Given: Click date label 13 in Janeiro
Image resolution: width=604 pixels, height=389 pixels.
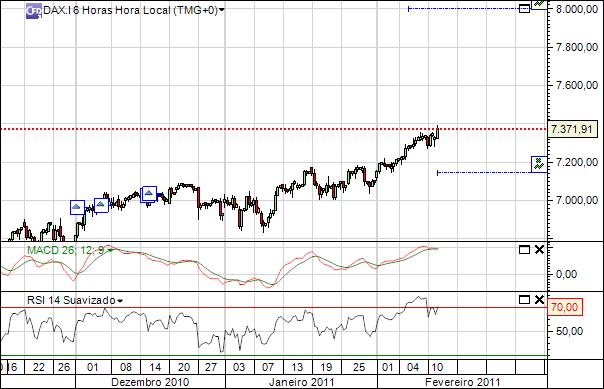Looking at the screenshot, I should pos(297,367).
